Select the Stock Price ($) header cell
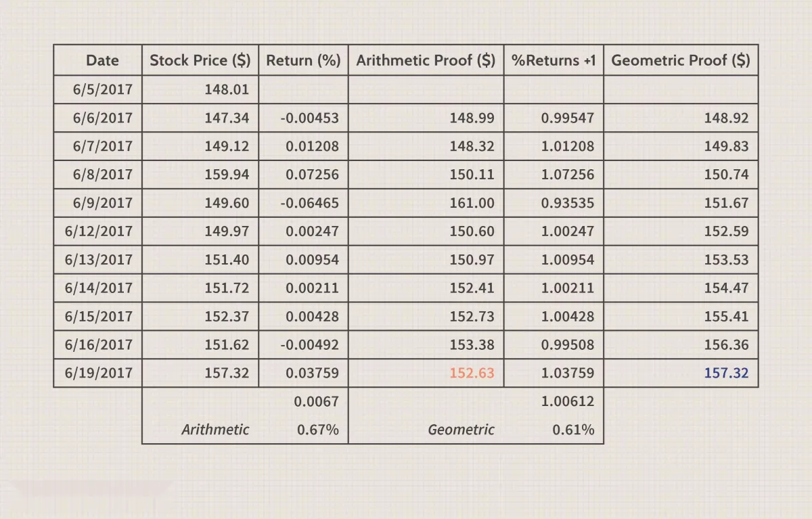 pos(200,60)
